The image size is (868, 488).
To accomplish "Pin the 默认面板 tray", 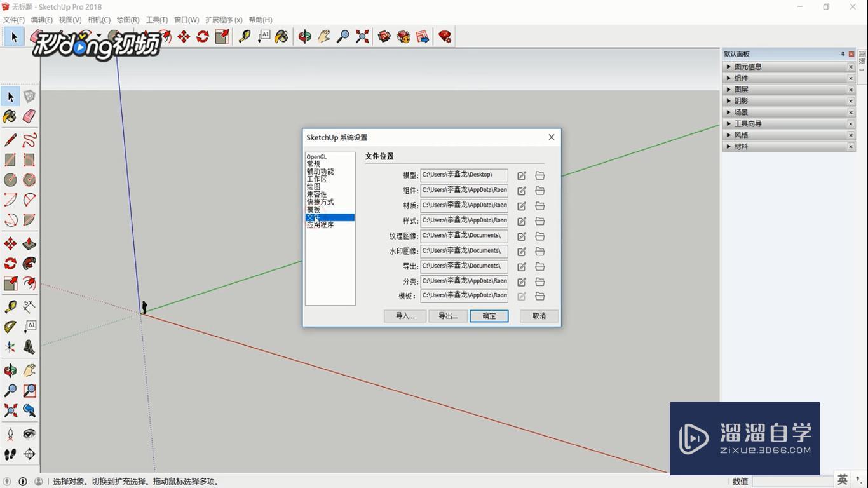I will click(843, 54).
